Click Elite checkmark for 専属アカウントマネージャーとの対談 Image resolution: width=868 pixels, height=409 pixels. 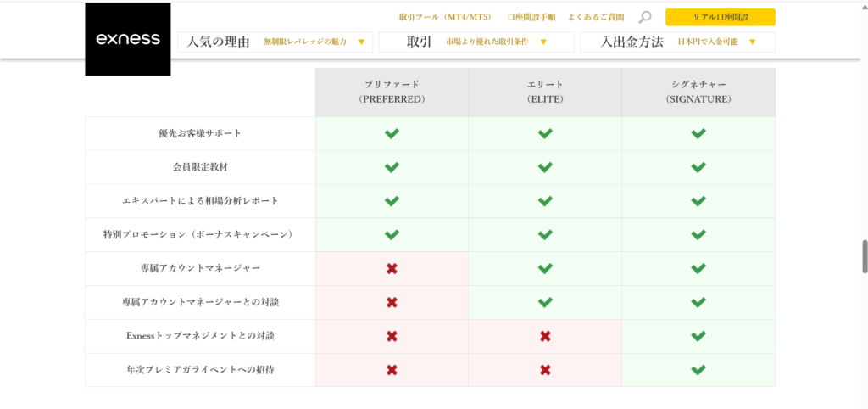click(x=545, y=302)
